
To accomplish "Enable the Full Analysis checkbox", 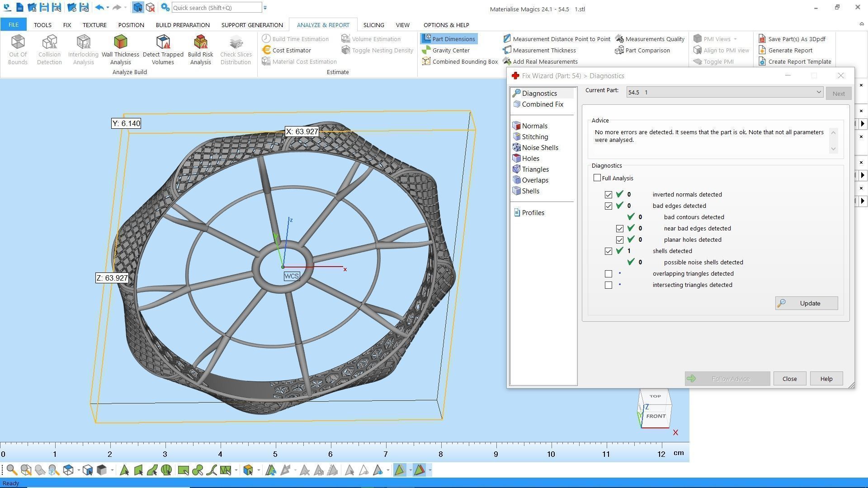I will (x=597, y=178).
